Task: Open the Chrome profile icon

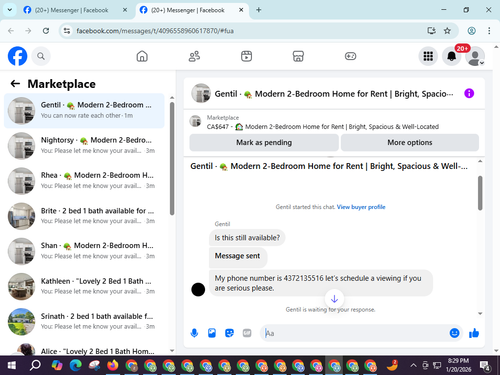Action: click(x=471, y=31)
